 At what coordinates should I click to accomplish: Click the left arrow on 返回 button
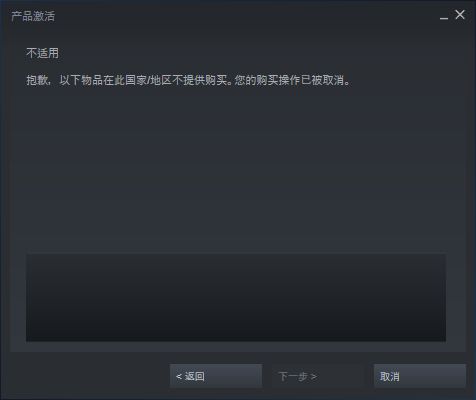179,377
